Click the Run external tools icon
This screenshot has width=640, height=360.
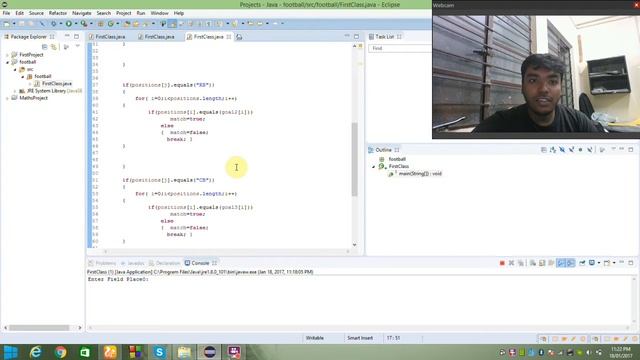[84, 24]
